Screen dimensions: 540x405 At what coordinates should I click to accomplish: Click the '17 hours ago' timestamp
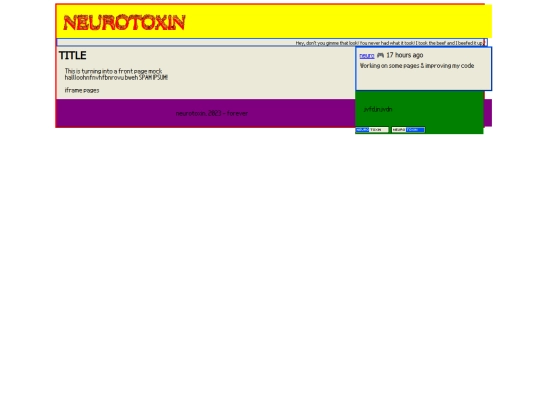[405, 55]
